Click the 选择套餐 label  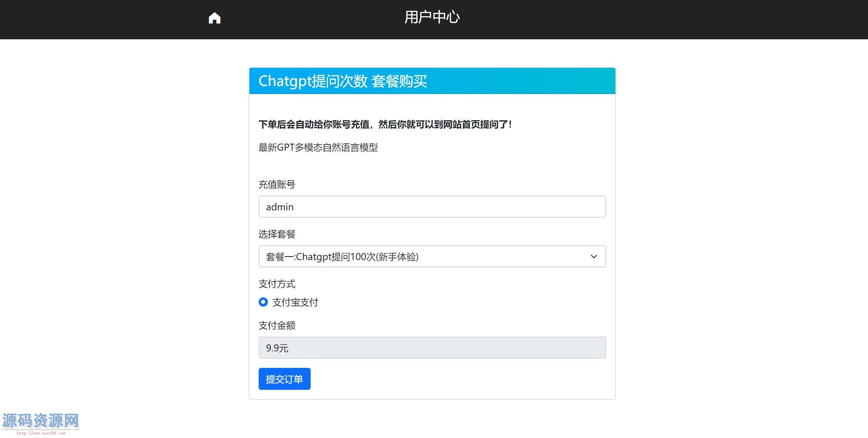277,234
